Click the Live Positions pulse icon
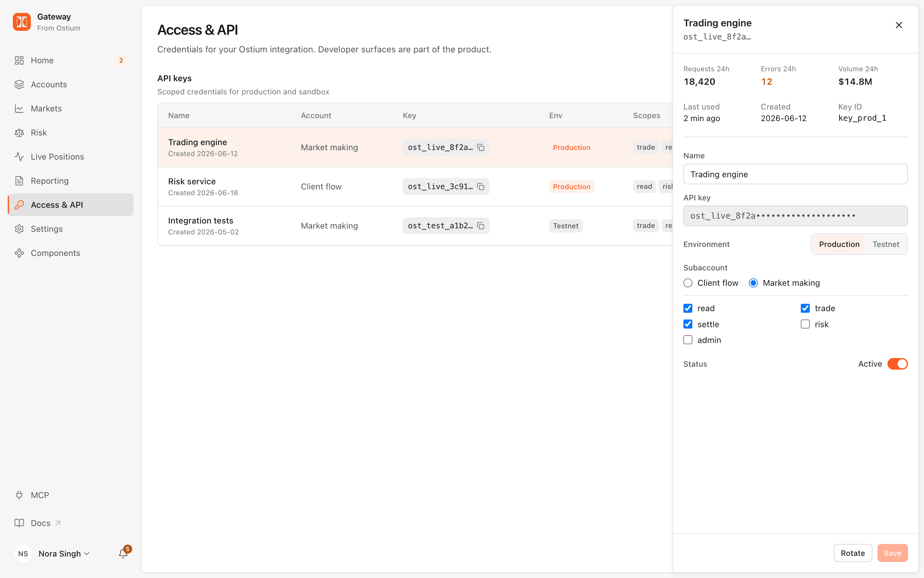The image size is (924, 578). pos(19,157)
